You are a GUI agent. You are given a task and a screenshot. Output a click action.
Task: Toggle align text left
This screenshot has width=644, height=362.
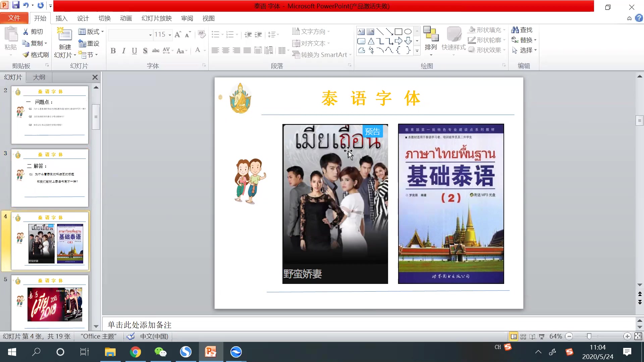point(215,50)
